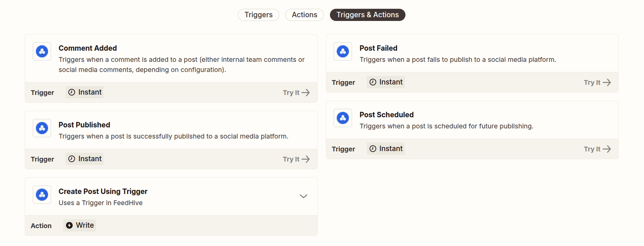644x246 pixels.
Task: Click Try It for Post Scheduled
Action: click(x=597, y=149)
